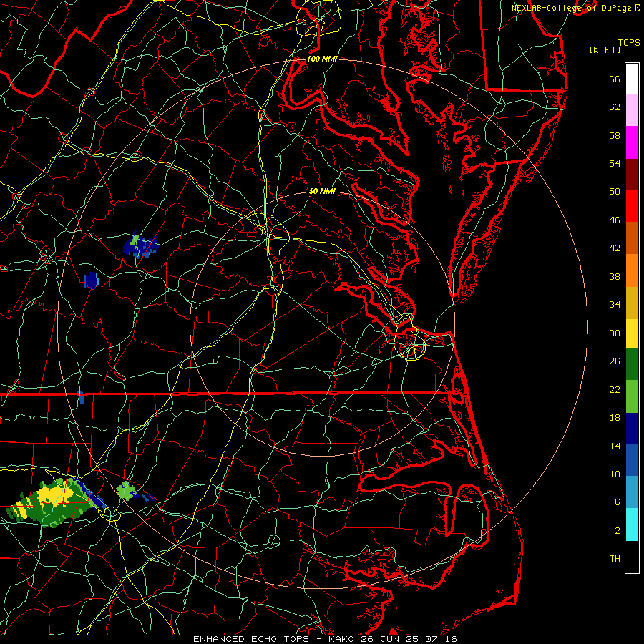The height and width of the screenshot is (644, 644).
Task: Click the 26 legend value
Action: click(615, 361)
